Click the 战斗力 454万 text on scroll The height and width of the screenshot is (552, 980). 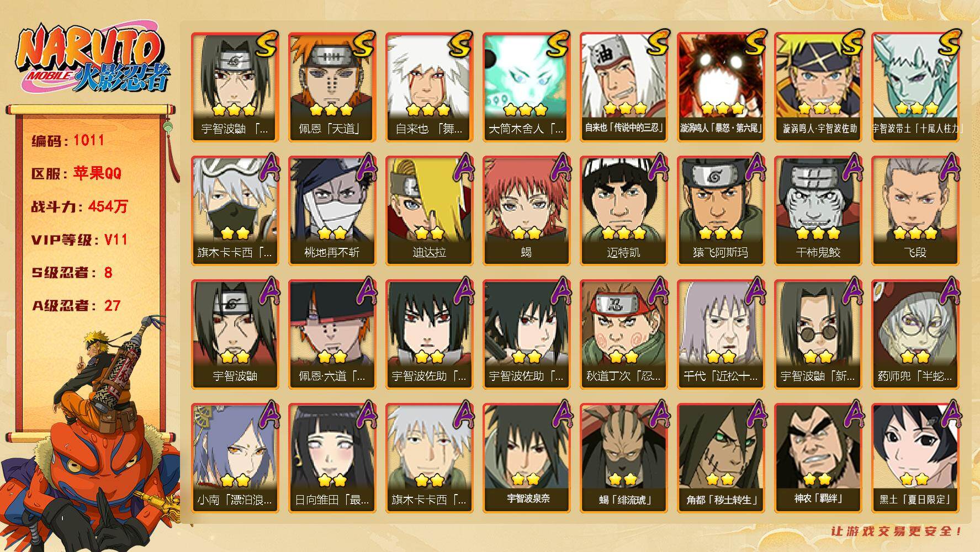coord(80,206)
